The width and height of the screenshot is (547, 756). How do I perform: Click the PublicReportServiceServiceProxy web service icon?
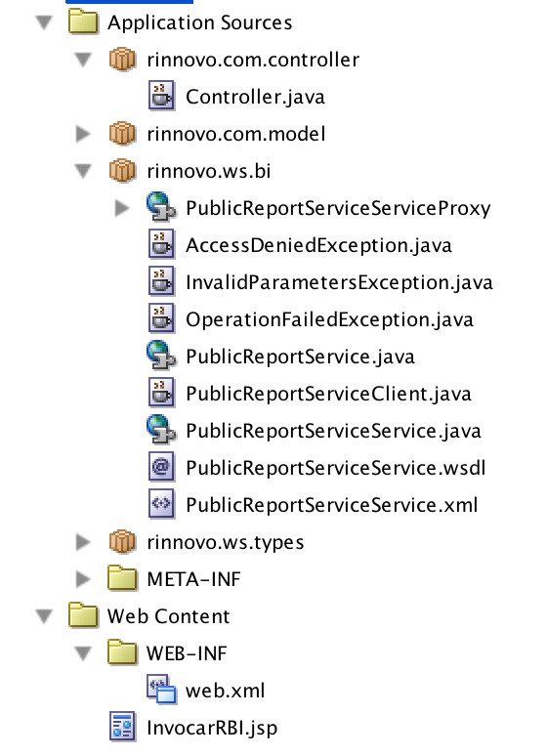point(161,207)
